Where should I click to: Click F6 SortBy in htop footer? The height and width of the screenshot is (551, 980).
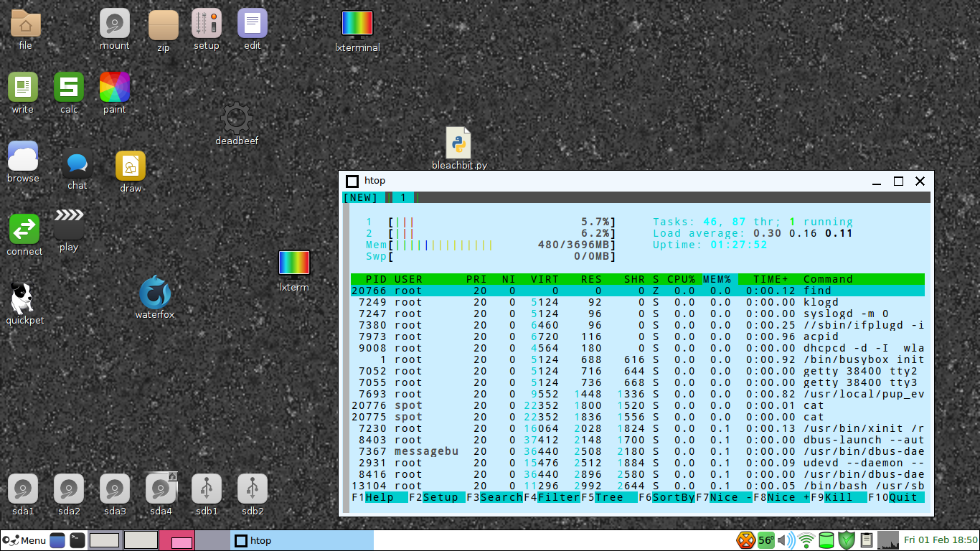(666, 497)
